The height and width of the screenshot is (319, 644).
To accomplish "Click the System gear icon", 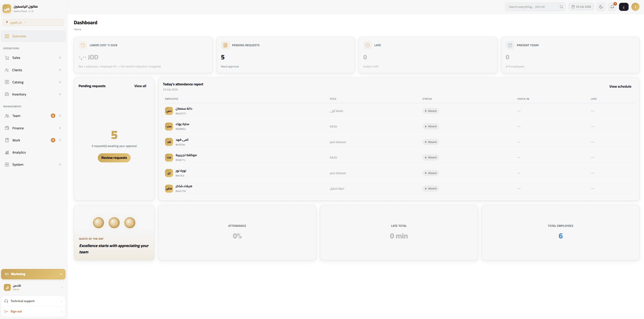I will 7,164.
